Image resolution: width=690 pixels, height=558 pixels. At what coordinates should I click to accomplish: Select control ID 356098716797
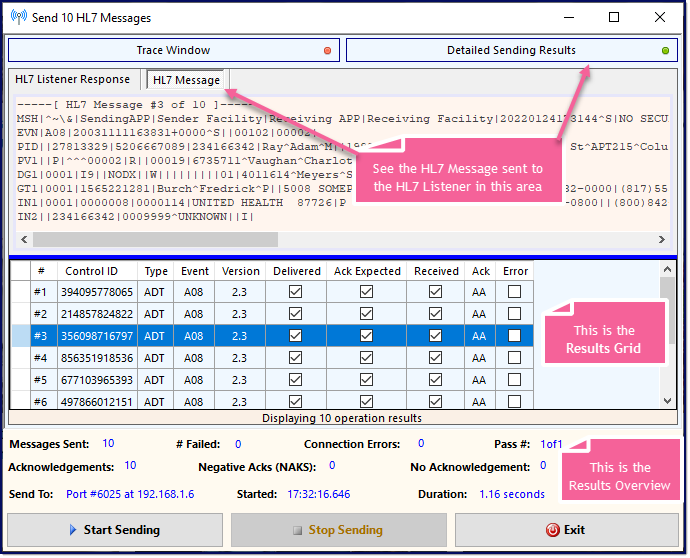tap(97, 336)
